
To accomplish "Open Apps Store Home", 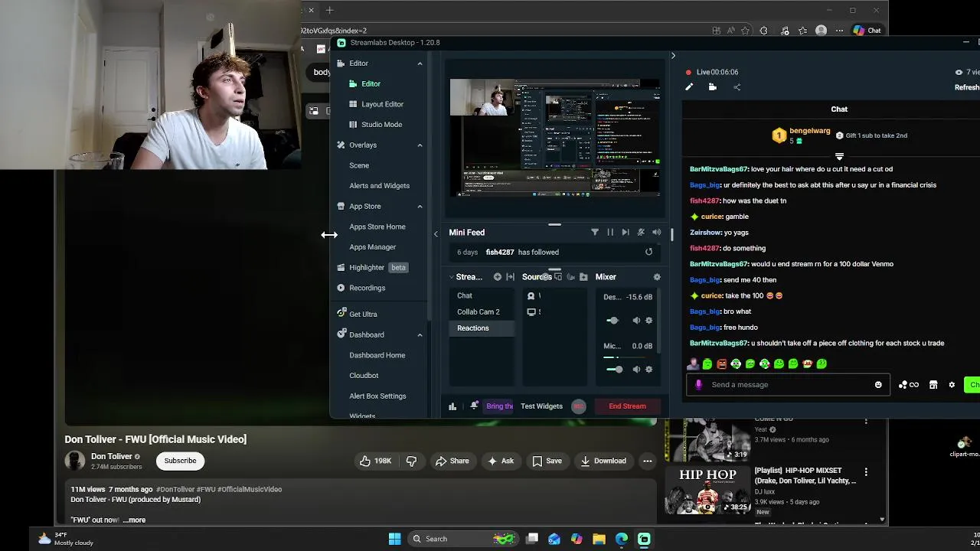I will click(x=377, y=227).
